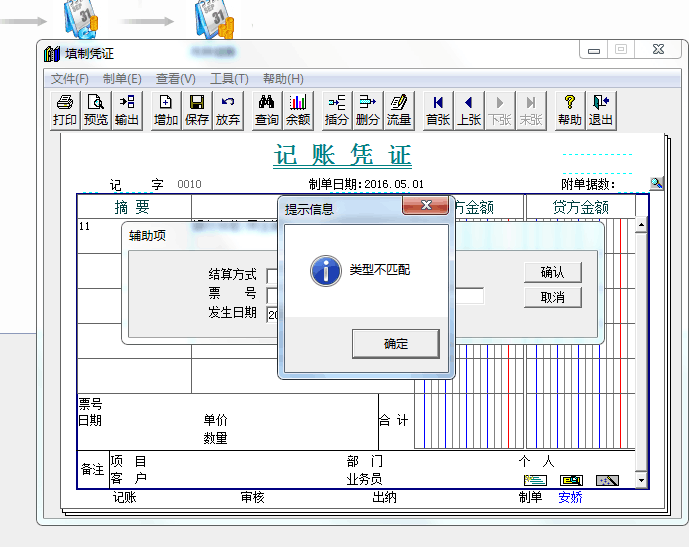Open the 文件(F) menu
Screen dimensions: 689x547
(x=70, y=79)
